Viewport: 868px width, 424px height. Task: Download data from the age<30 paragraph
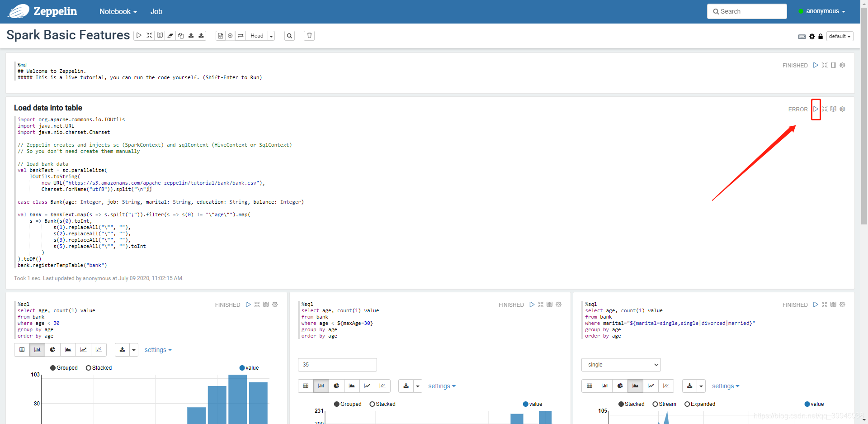tap(122, 350)
